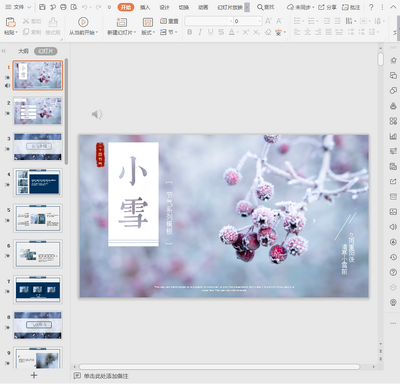
Task: Select slide 4 thumbnail
Action: pos(38,182)
